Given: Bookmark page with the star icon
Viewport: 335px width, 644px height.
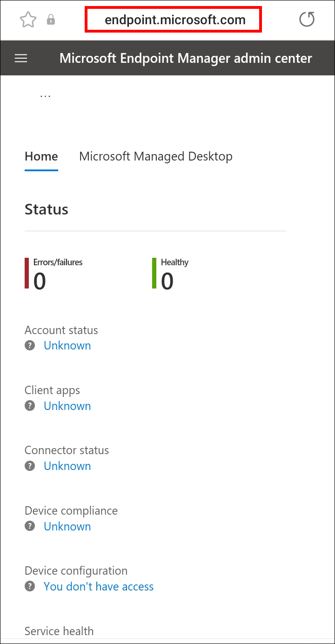Looking at the screenshot, I should pyautogui.click(x=28, y=20).
